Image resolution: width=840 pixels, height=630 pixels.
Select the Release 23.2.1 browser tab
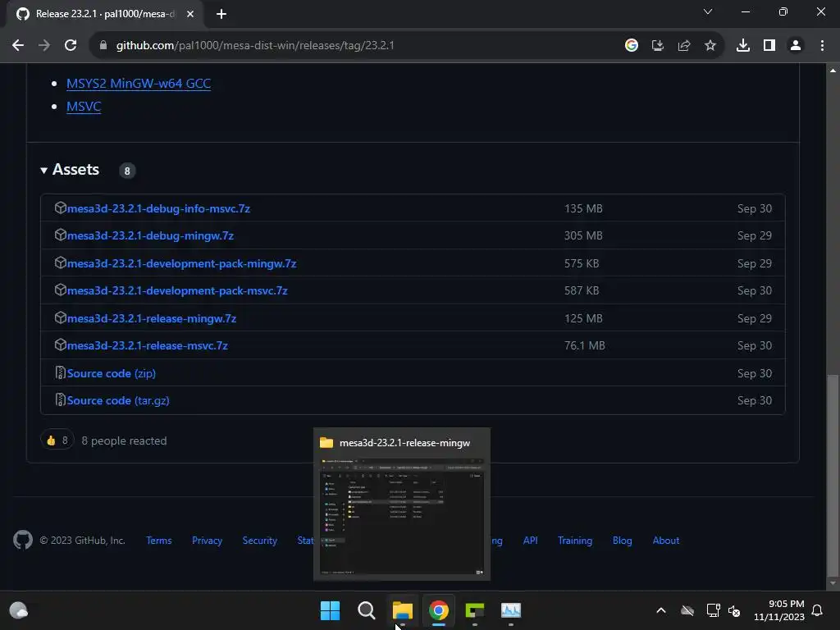[104, 14]
